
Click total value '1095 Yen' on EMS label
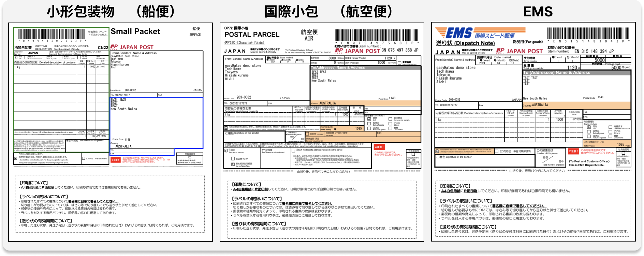point(624,145)
